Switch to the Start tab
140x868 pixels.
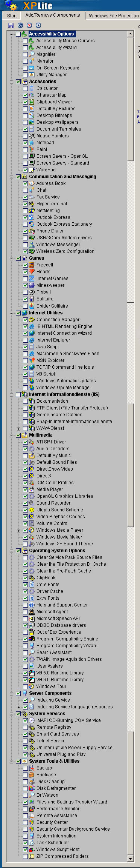12,15
